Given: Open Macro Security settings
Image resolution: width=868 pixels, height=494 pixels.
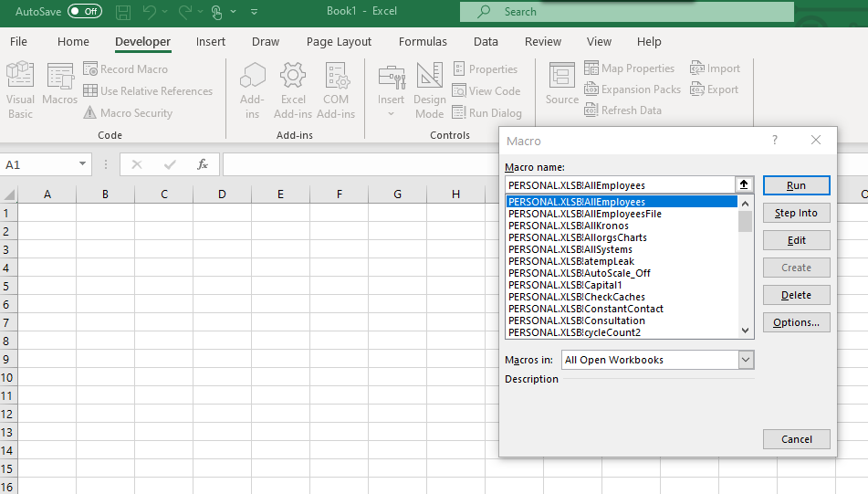Looking at the screenshot, I should point(128,113).
